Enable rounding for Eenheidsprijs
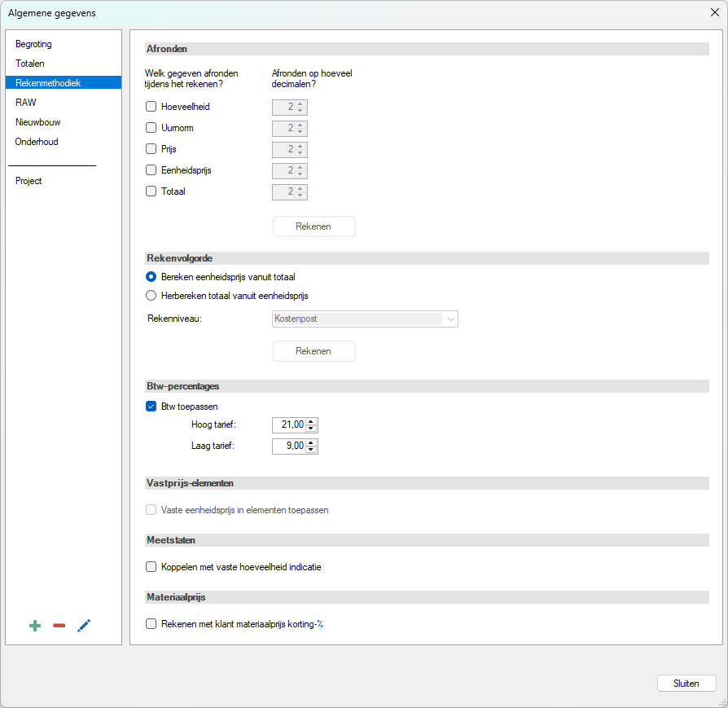The width and height of the screenshot is (728, 708). pos(151,170)
